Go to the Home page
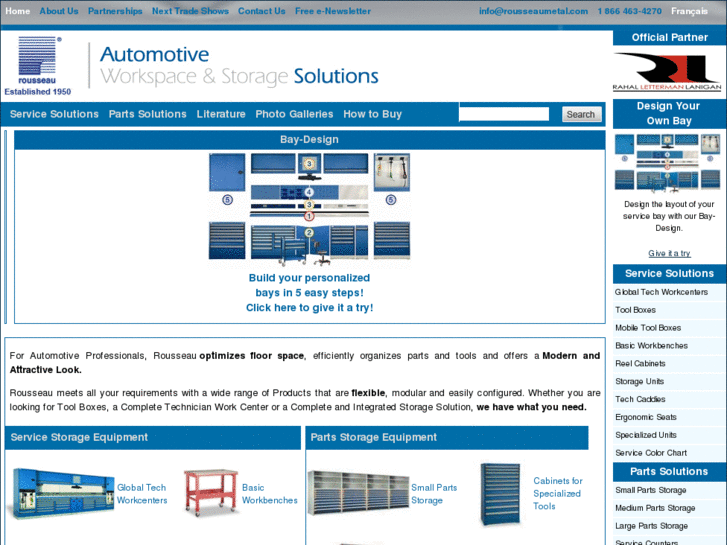The width and height of the screenshot is (727, 545). (x=18, y=11)
